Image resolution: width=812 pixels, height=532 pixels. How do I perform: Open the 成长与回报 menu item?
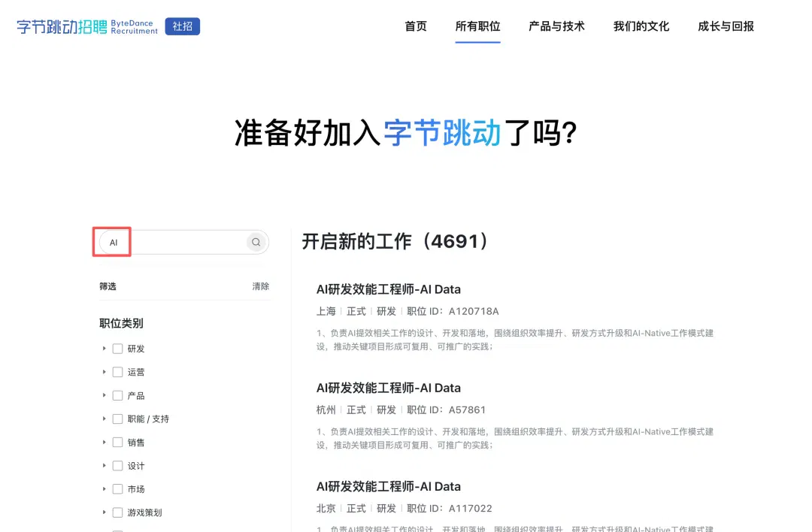(726, 26)
